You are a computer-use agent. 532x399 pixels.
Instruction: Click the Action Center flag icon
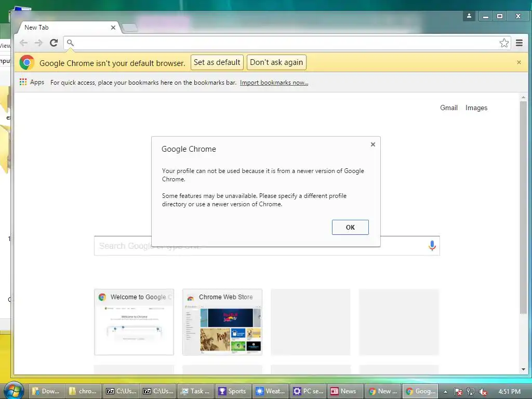[458, 392]
